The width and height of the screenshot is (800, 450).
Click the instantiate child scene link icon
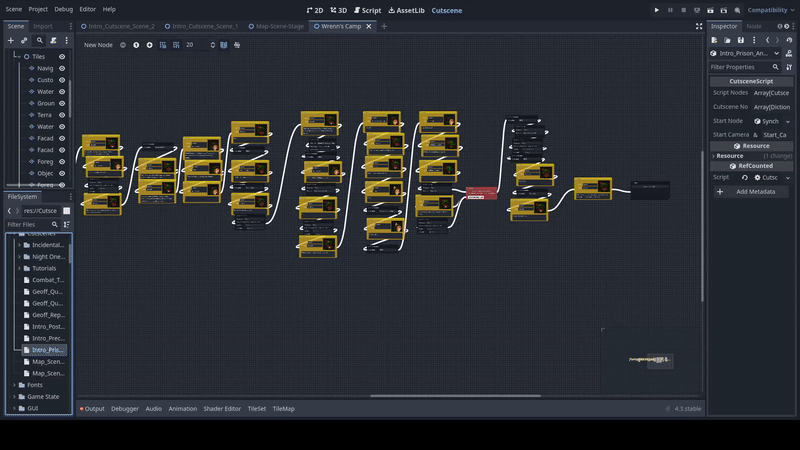24,41
